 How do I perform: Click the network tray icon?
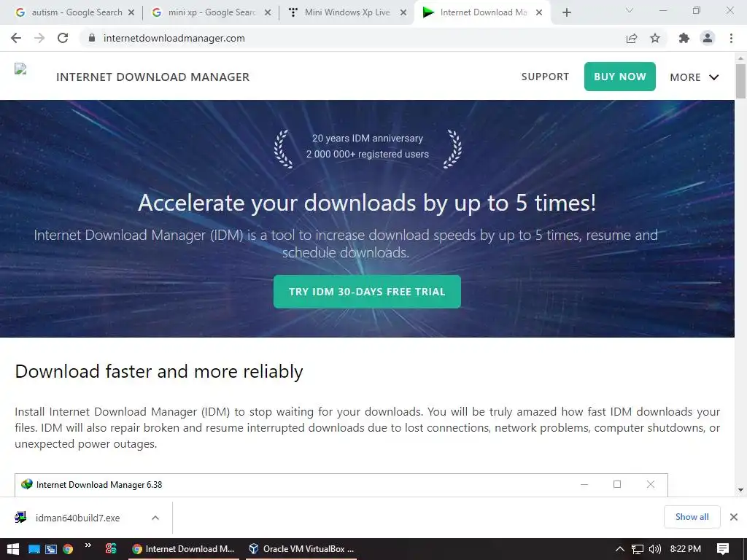click(x=638, y=549)
